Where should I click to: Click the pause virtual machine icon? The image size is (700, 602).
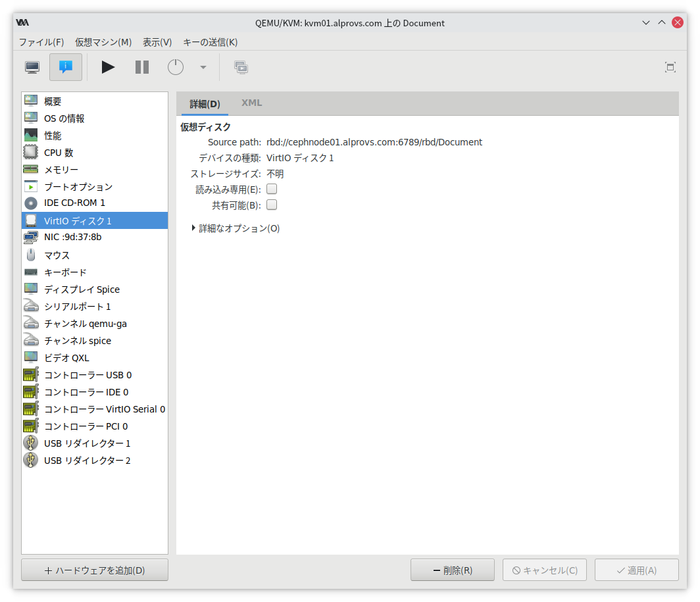[142, 67]
